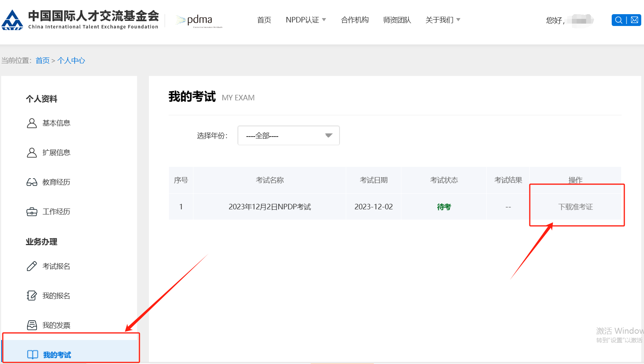Click the open-book icon for 我的考试

(33, 354)
